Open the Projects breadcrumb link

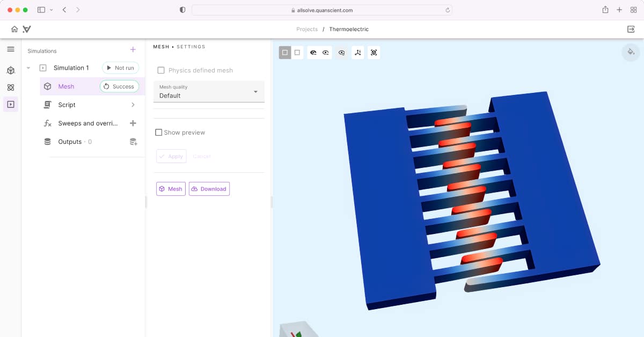tap(307, 30)
